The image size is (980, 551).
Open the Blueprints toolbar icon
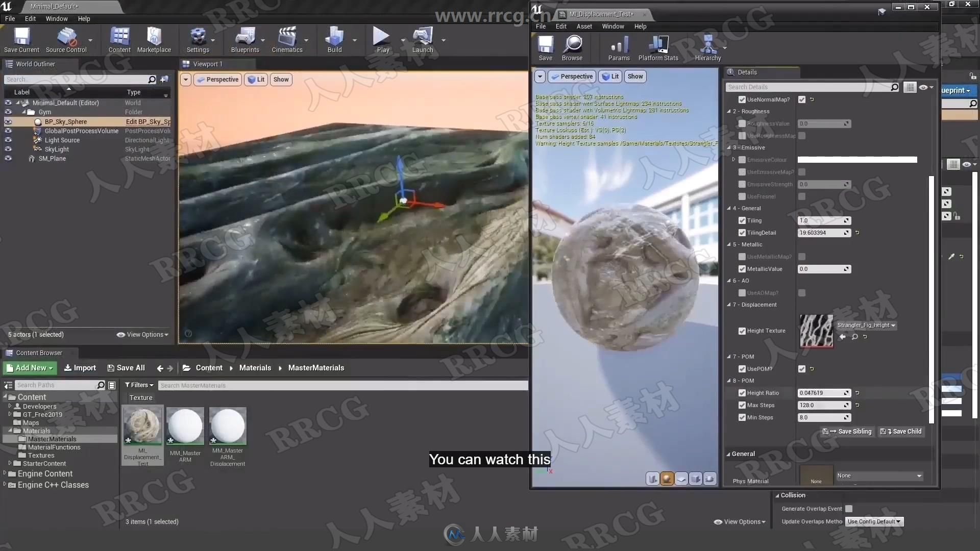(x=245, y=40)
